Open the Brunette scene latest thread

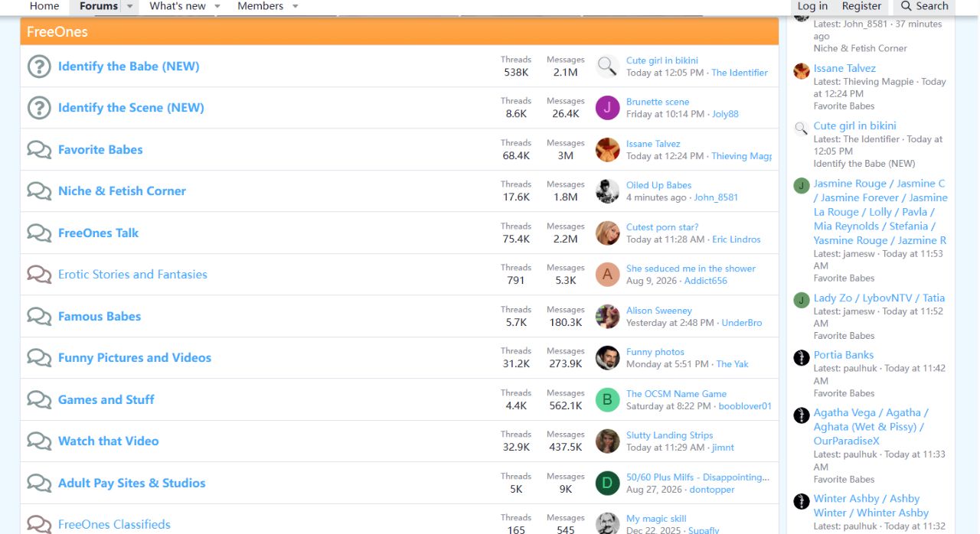click(658, 102)
